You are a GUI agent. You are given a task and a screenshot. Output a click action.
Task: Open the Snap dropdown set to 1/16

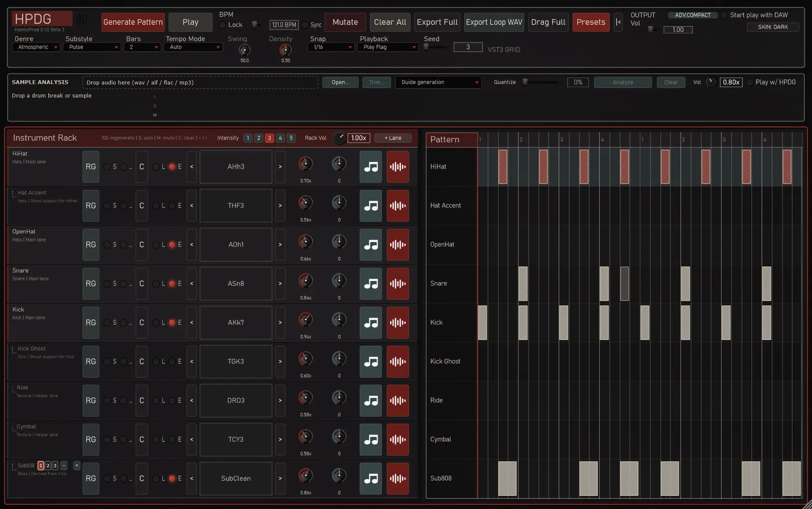[331, 47]
